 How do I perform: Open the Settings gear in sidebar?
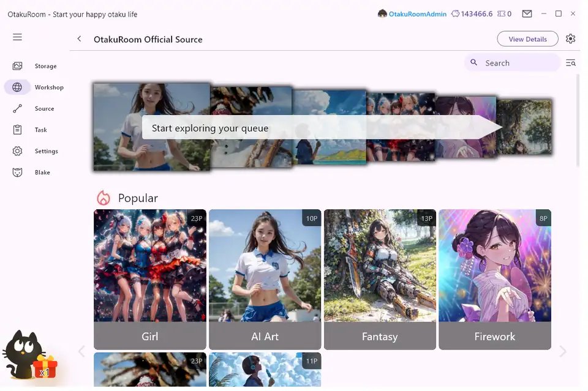17,151
